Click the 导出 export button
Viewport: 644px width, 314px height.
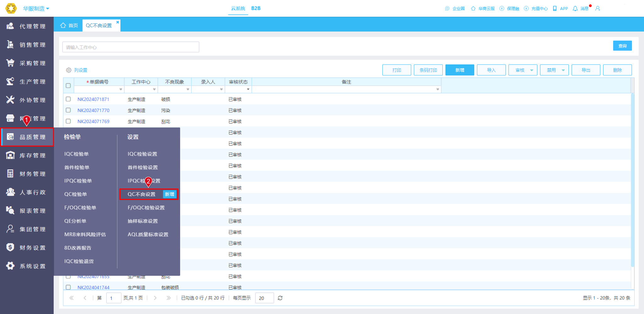(x=586, y=70)
